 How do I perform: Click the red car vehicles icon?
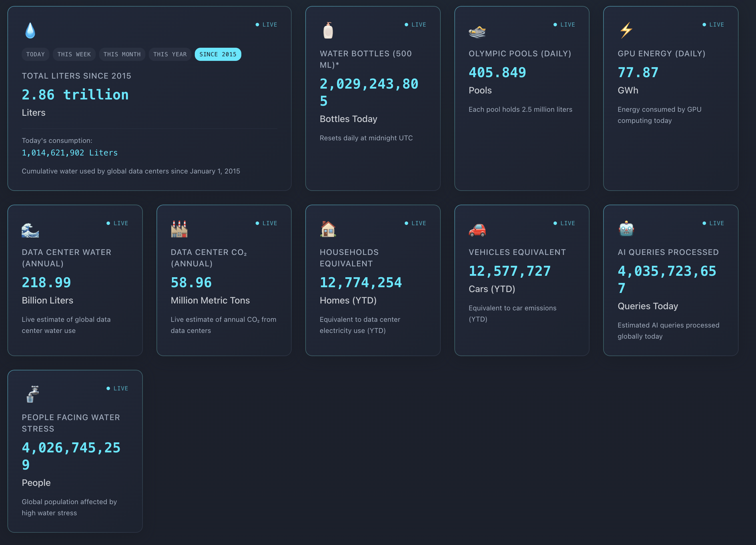pos(477,229)
